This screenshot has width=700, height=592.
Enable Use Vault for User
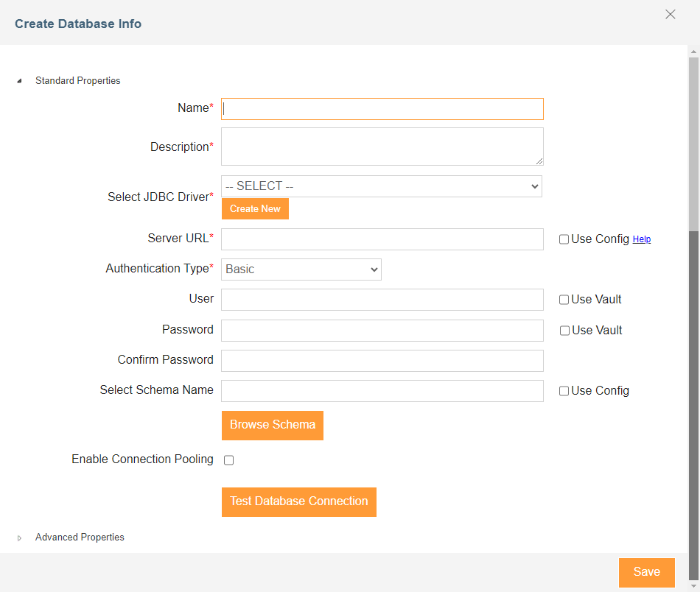click(564, 300)
